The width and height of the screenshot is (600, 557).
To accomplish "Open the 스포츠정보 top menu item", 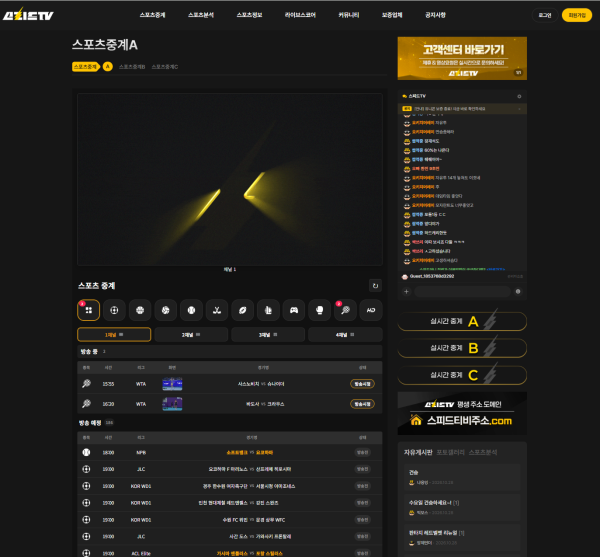I will (x=249, y=15).
